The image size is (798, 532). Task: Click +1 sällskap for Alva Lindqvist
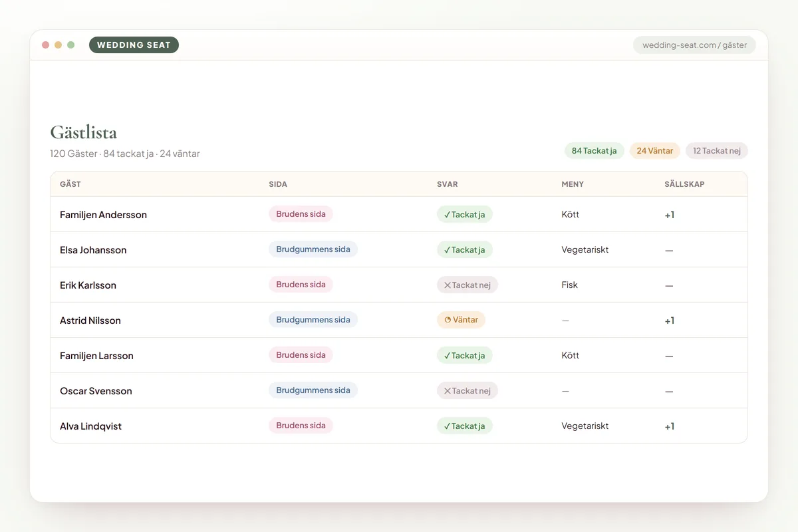[x=670, y=426]
